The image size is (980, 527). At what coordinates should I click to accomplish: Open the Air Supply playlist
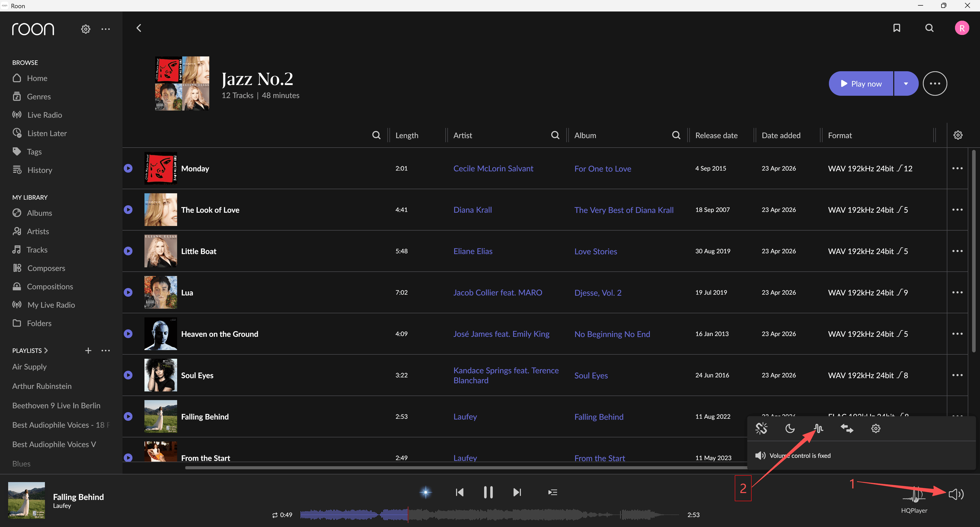coord(29,367)
